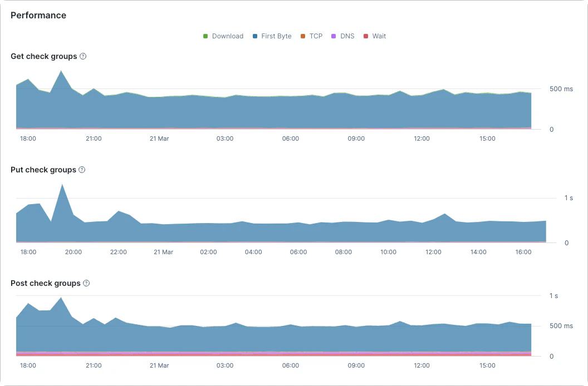Click the blue First Byte legend marker
The image size is (588, 386).
click(254, 36)
